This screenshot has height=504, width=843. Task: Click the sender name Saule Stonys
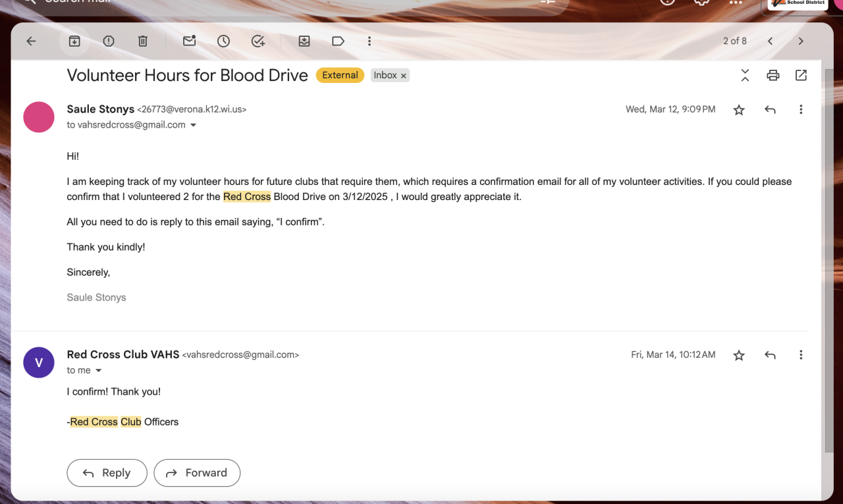tap(100, 109)
